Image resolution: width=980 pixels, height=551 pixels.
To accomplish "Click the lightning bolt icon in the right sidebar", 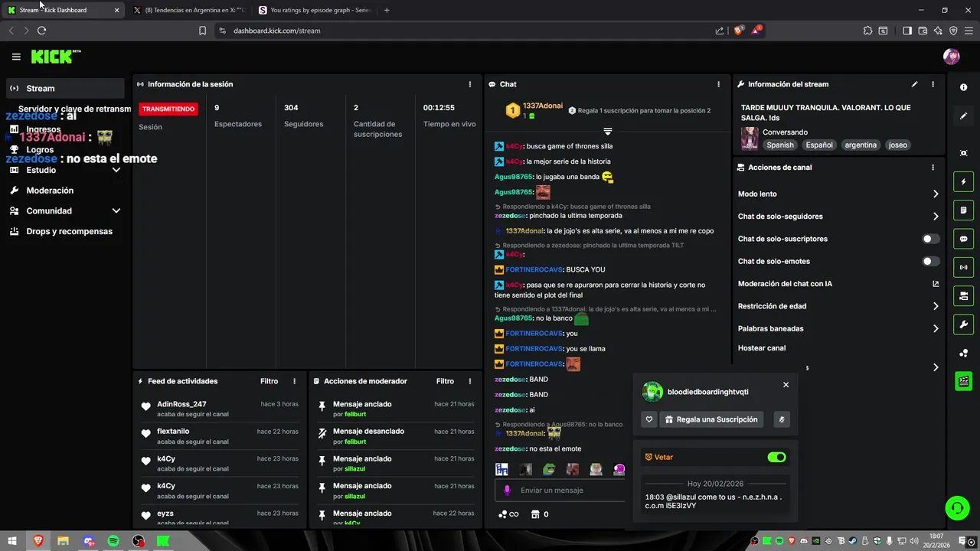I will [963, 182].
